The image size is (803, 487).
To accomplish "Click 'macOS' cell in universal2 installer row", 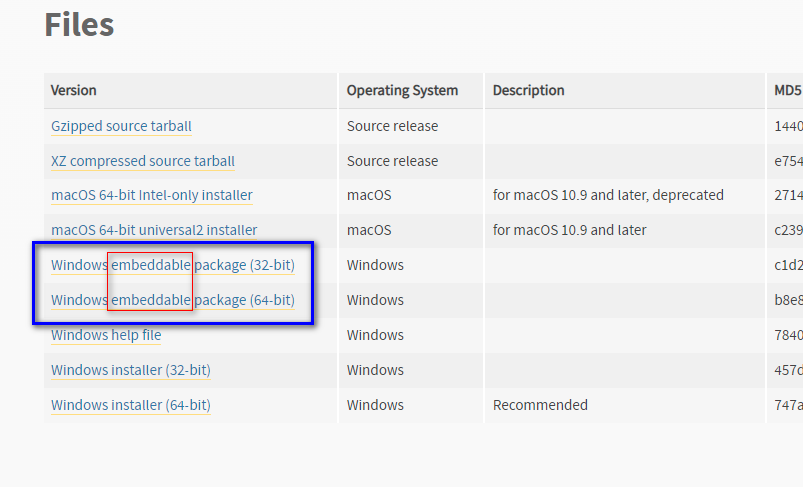I will (x=368, y=230).
